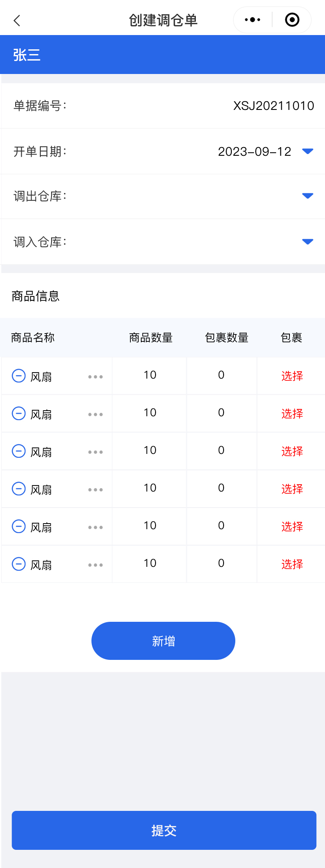Click 选择 package link in first row
The image size is (325, 868).
point(292,376)
